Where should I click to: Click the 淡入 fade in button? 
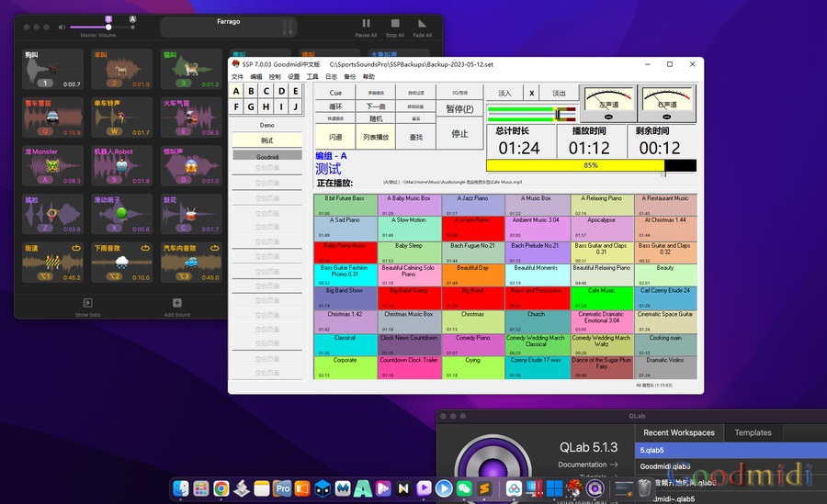point(504,93)
